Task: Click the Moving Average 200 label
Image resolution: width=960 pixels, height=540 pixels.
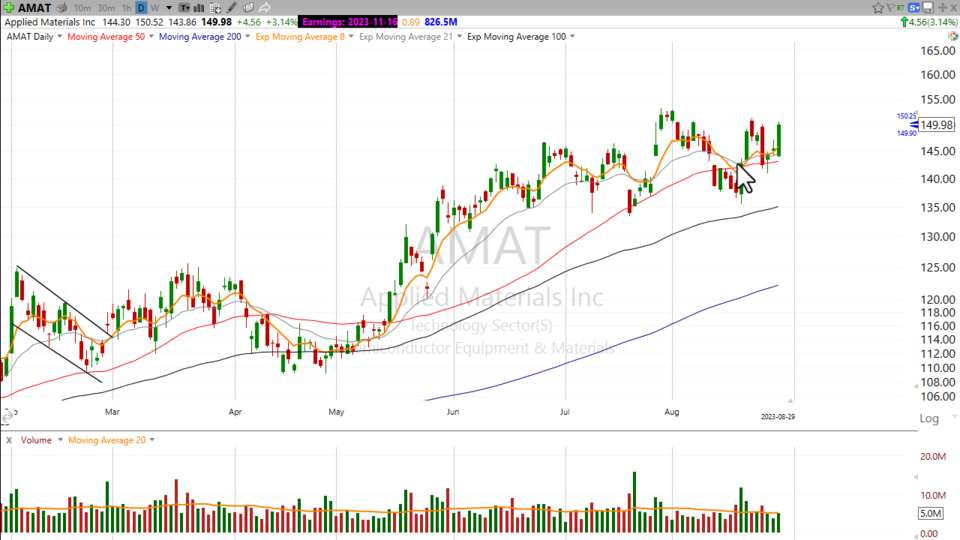Action: point(200,37)
